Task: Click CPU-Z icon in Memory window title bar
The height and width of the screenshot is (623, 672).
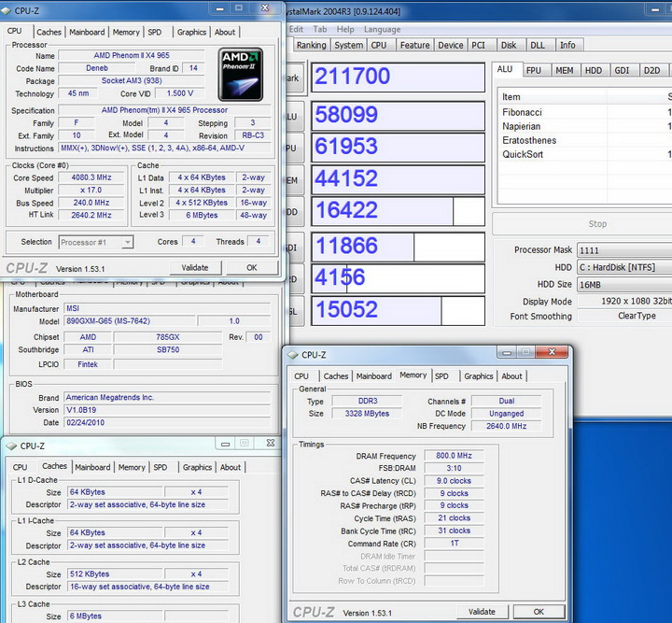Action: click(292, 354)
